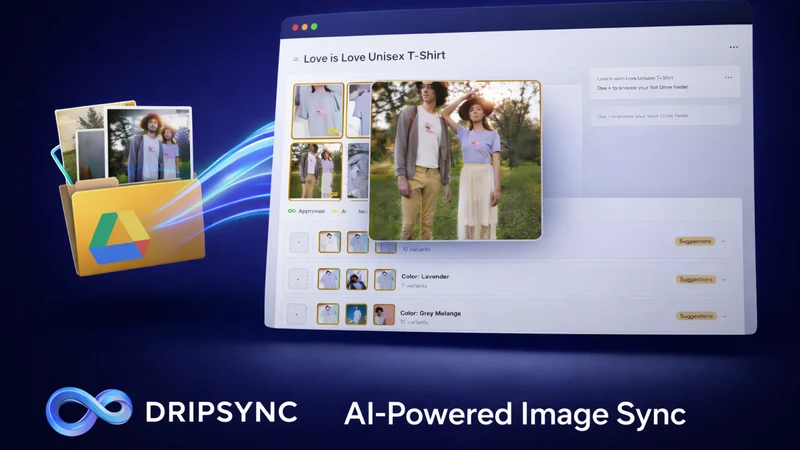This screenshot has width=800, height=450.
Task: Click the Approved legend label
Action: click(x=311, y=211)
